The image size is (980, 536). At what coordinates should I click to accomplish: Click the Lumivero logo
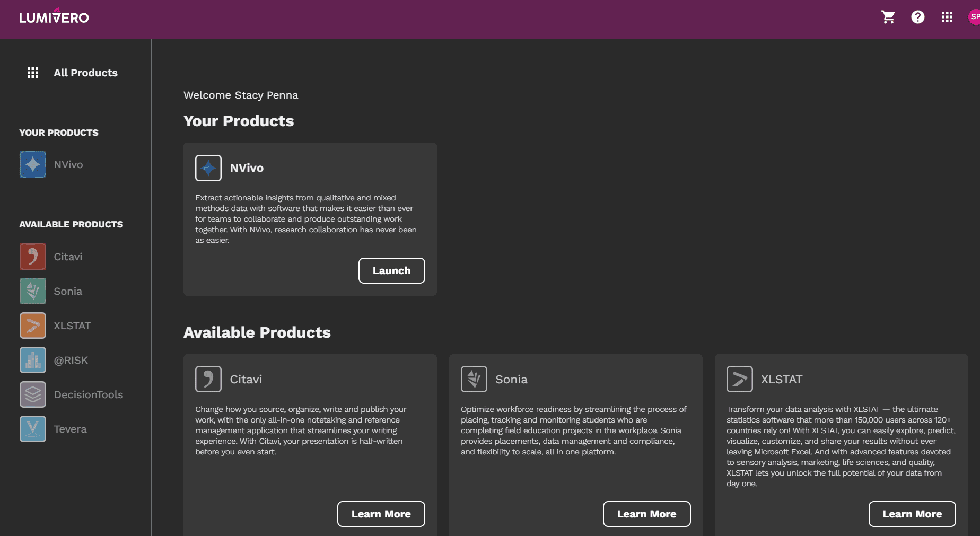(x=54, y=17)
